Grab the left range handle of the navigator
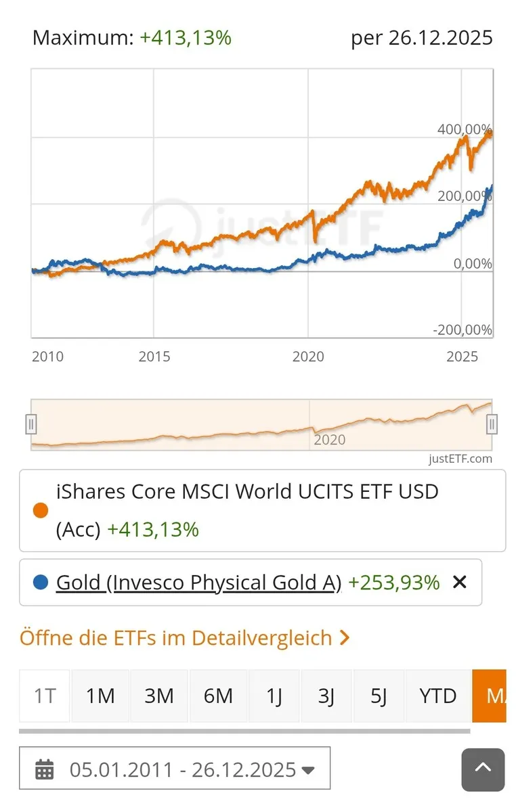The height and width of the screenshot is (812, 516). (x=30, y=424)
